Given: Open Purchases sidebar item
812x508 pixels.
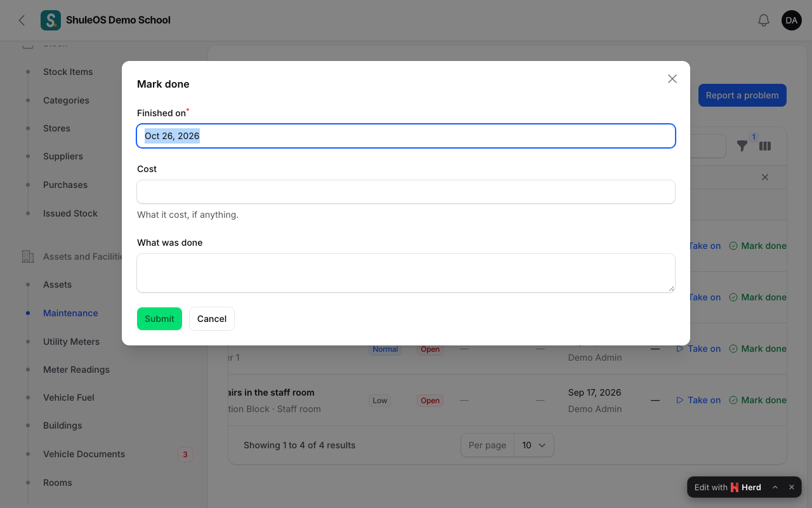Looking at the screenshot, I should [65, 185].
